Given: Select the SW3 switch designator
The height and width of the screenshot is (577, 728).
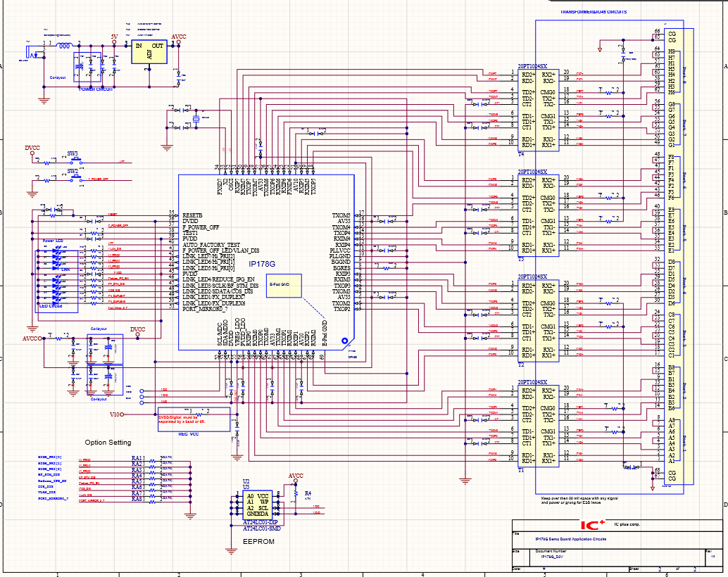Looking at the screenshot, I should [x=73, y=153].
